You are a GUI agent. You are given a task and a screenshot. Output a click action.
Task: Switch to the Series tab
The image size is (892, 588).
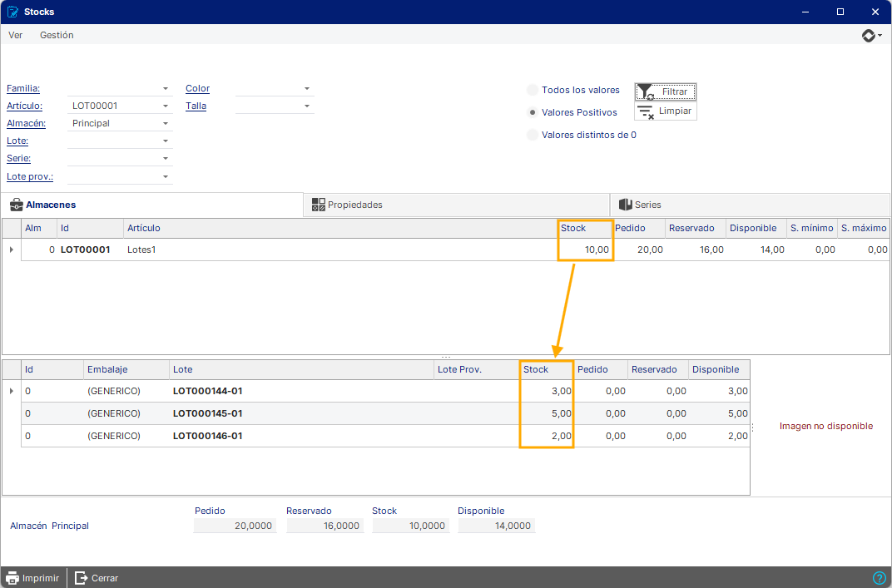point(750,205)
